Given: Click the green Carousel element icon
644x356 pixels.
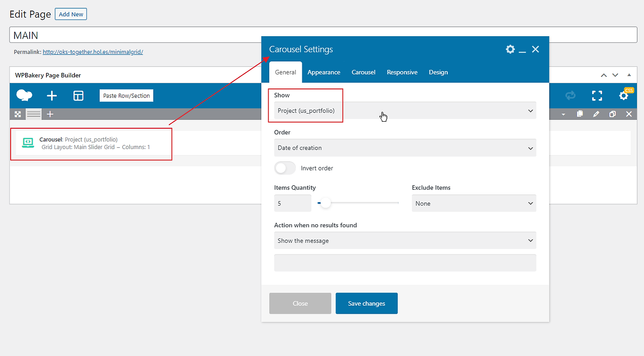Looking at the screenshot, I should (x=28, y=142).
